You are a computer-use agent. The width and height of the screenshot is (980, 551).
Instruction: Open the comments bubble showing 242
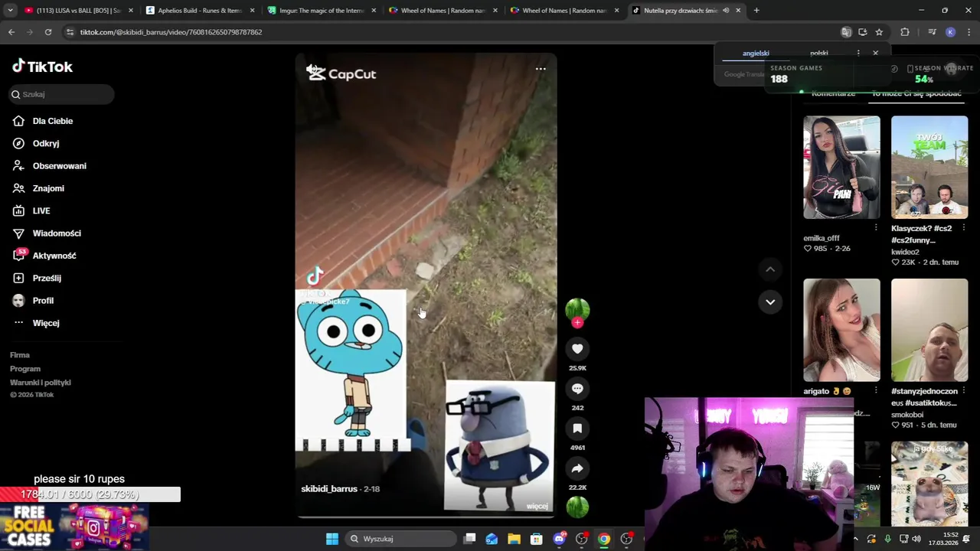[577, 389]
